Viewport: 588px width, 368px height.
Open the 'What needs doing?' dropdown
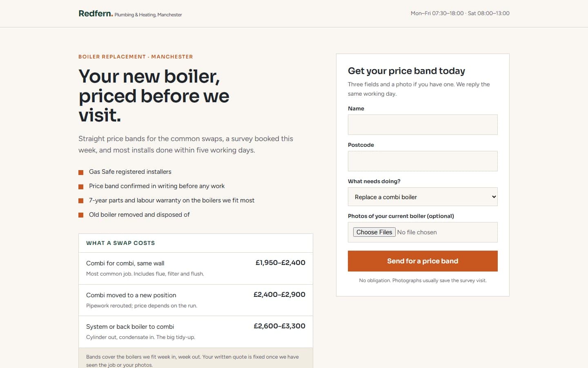pos(423,197)
